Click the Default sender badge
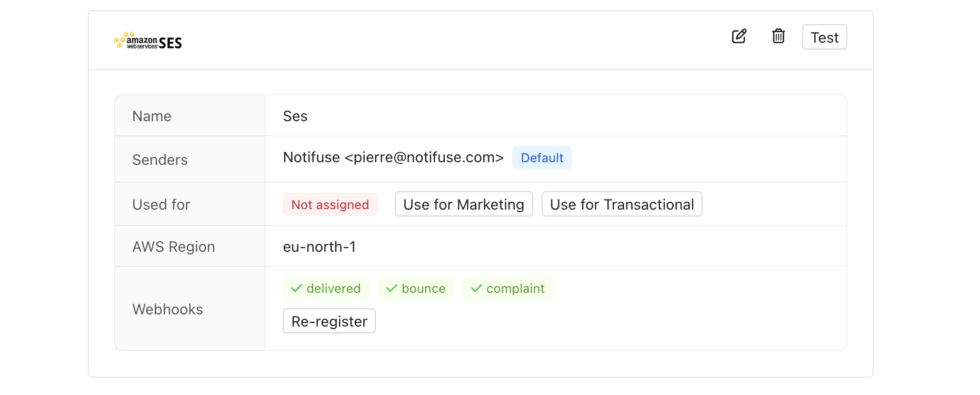The height and width of the screenshot is (395, 980). [x=542, y=157]
